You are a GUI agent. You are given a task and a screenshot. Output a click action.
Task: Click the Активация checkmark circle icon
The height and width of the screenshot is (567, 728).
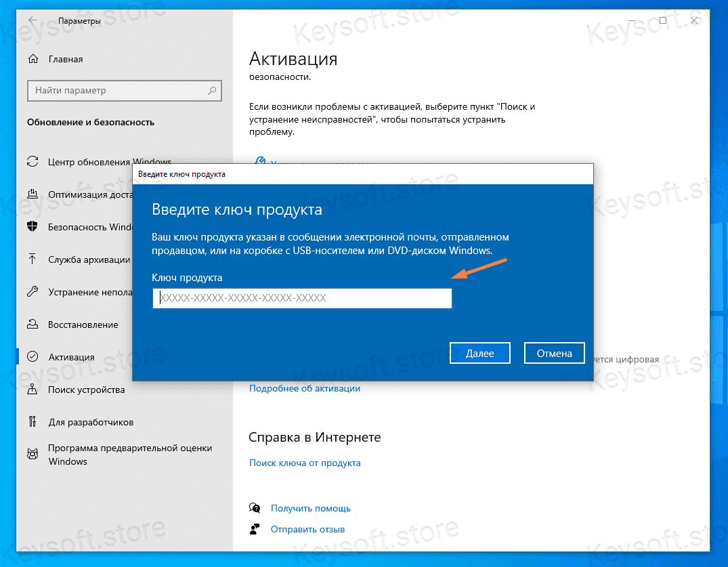point(33,356)
